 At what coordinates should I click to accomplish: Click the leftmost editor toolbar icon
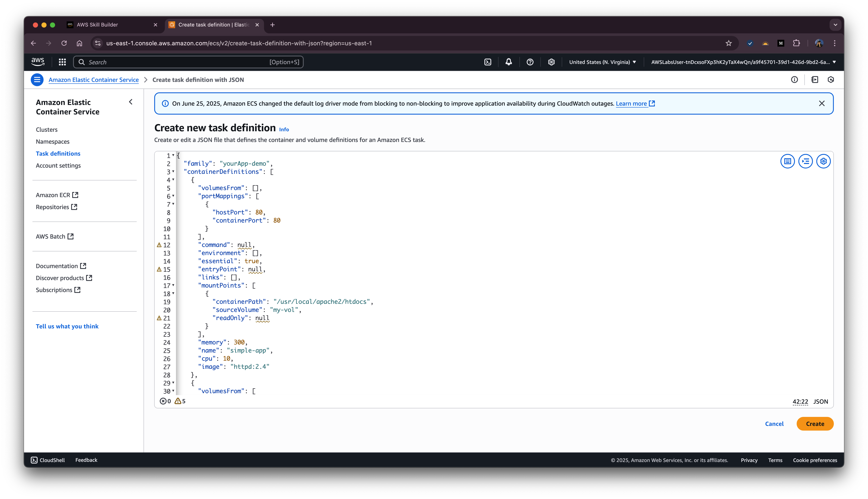tap(787, 161)
